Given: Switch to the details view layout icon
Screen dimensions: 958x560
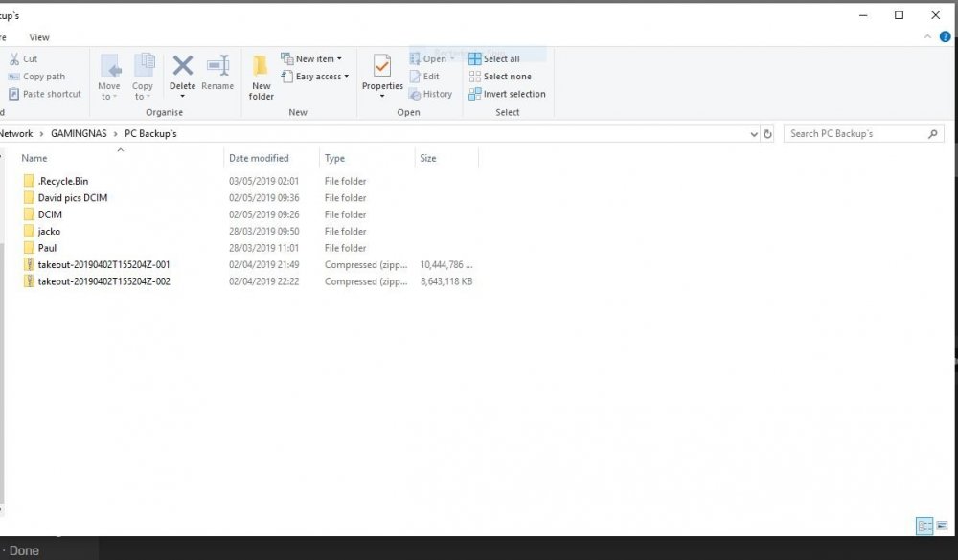Looking at the screenshot, I should point(924,526).
